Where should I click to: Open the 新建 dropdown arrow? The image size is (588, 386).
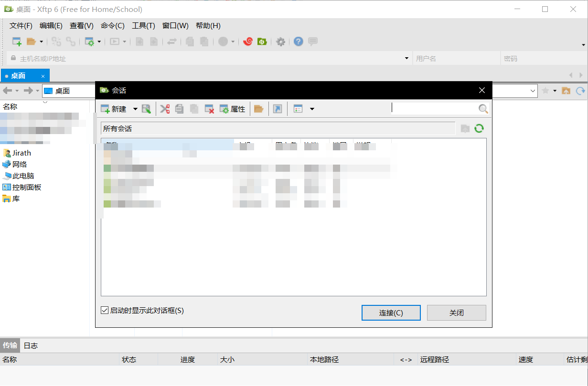coord(135,108)
